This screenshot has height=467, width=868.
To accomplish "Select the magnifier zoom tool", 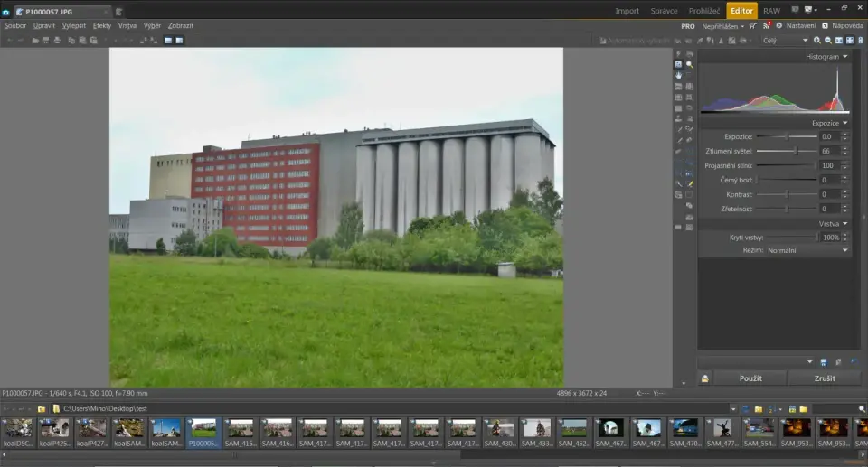I will point(689,64).
